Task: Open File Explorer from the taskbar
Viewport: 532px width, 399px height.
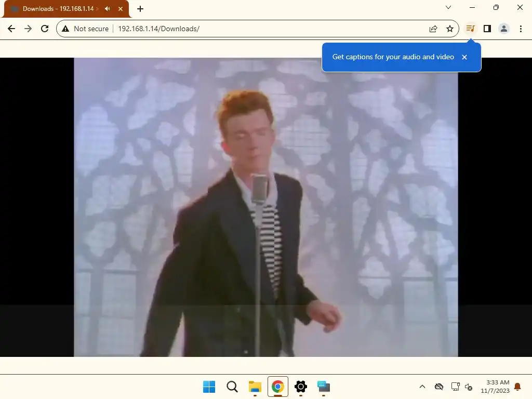Action: 255,387
